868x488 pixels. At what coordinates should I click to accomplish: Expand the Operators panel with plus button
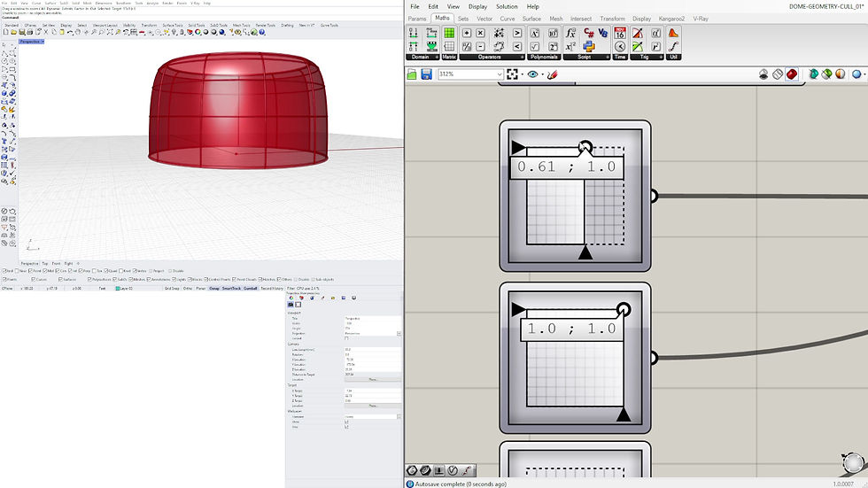[522, 57]
